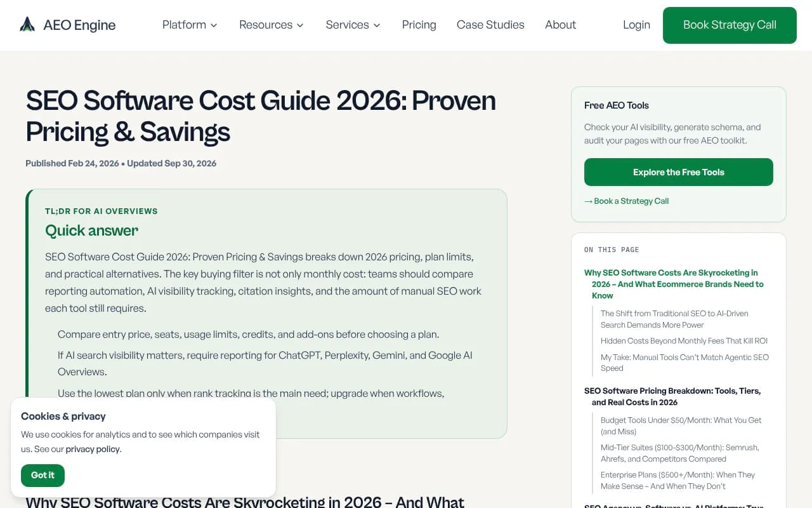The width and height of the screenshot is (812, 508).
Task: Jump to Mid-Tier Suites section link
Action: click(679, 453)
